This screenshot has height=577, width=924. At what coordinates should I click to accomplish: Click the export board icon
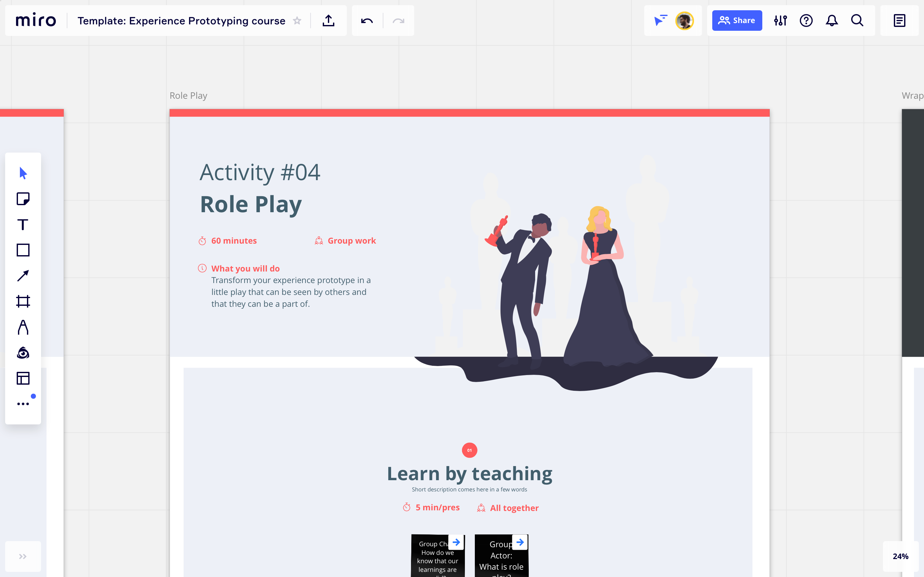coord(328,21)
